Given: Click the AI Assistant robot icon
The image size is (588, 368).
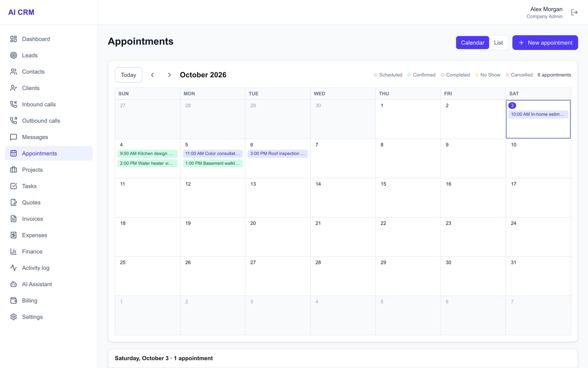Looking at the screenshot, I should [x=14, y=284].
